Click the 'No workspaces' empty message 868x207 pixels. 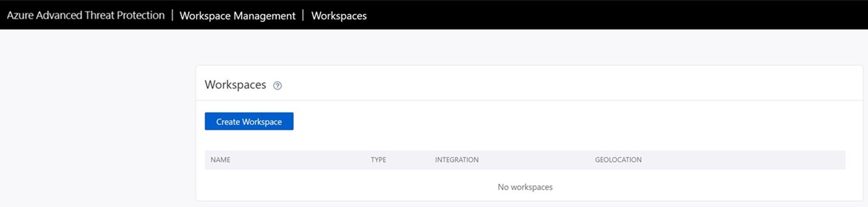525,187
